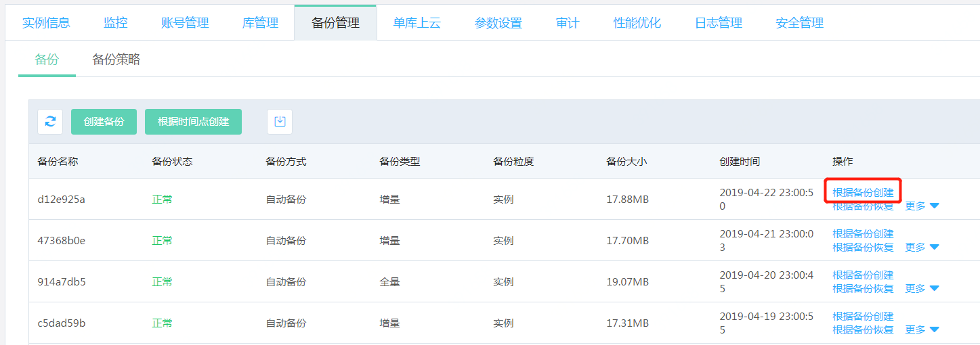The image size is (980, 345).
Task: Click the 17.88MB size value
Action: click(x=627, y=200)
